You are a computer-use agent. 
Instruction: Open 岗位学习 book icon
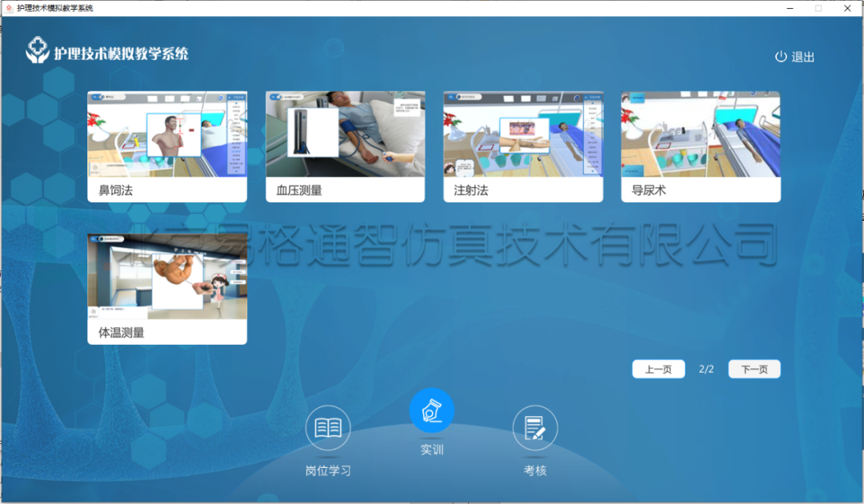(328, 428)
